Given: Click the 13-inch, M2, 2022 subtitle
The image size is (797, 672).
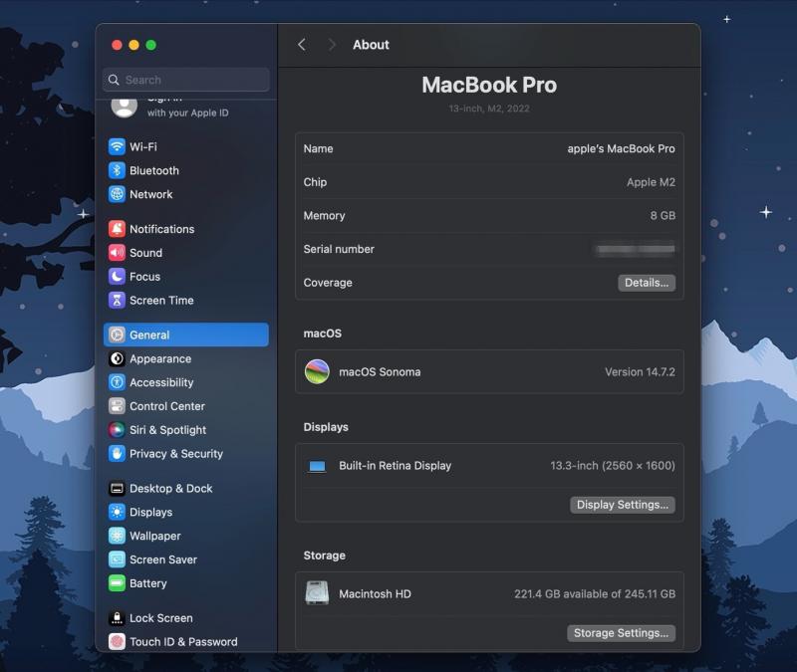Looking at the screenshot, I should (489, 109).
